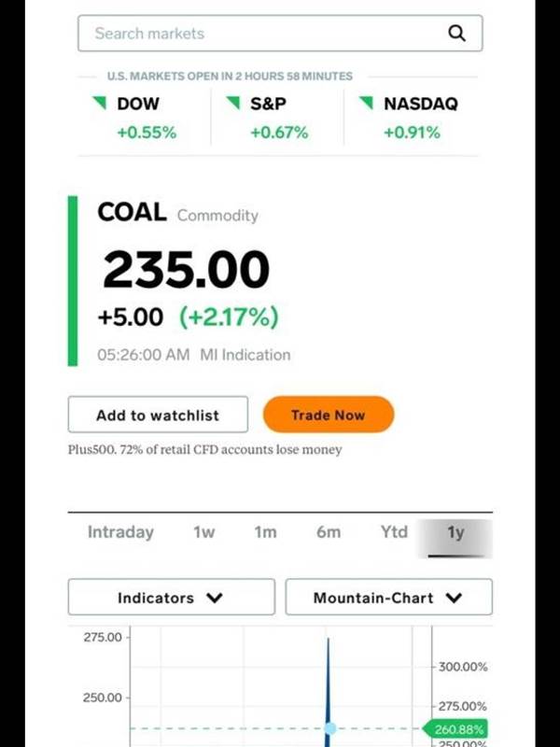
Task: Click the orange Trade Now button
Action: pyautogui.click(x=329, y=415)
